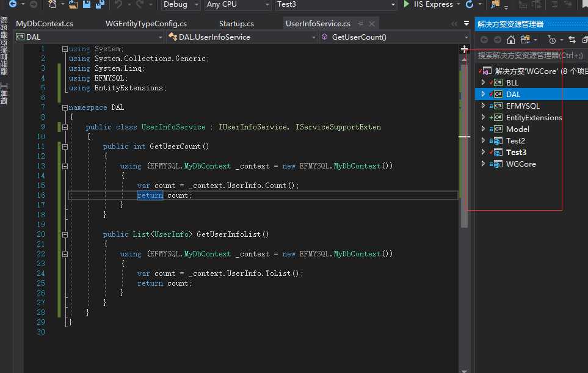The image size is (588, 373).
Task: Close the UserInfoService.cs tab
Action: (372, 24)
